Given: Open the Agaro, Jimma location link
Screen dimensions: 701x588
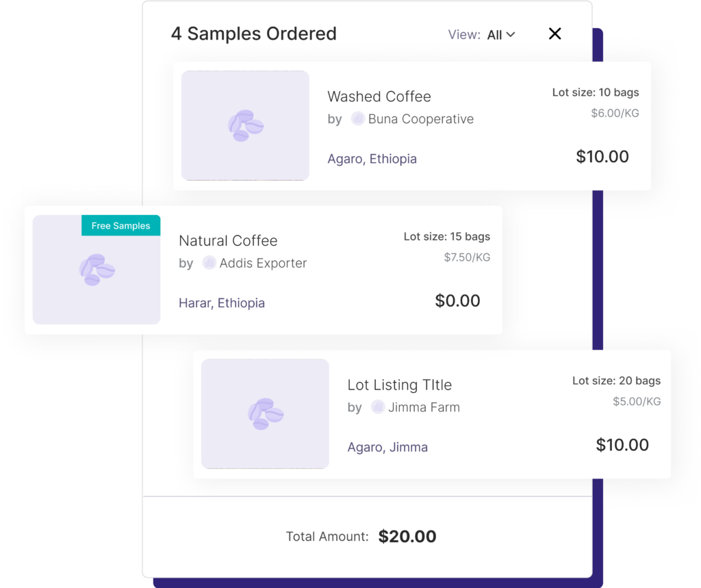Looking at the screenshot, I should tap(387, 447).
